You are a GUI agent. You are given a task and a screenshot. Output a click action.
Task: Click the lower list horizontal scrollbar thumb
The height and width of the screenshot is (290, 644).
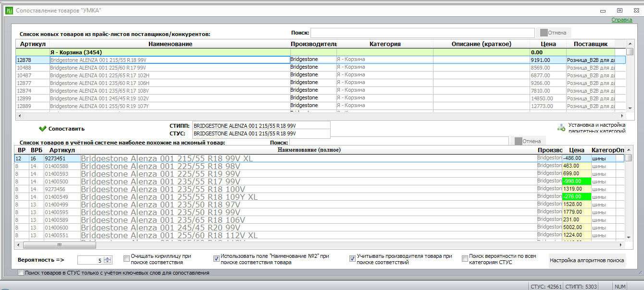point(60,245)
